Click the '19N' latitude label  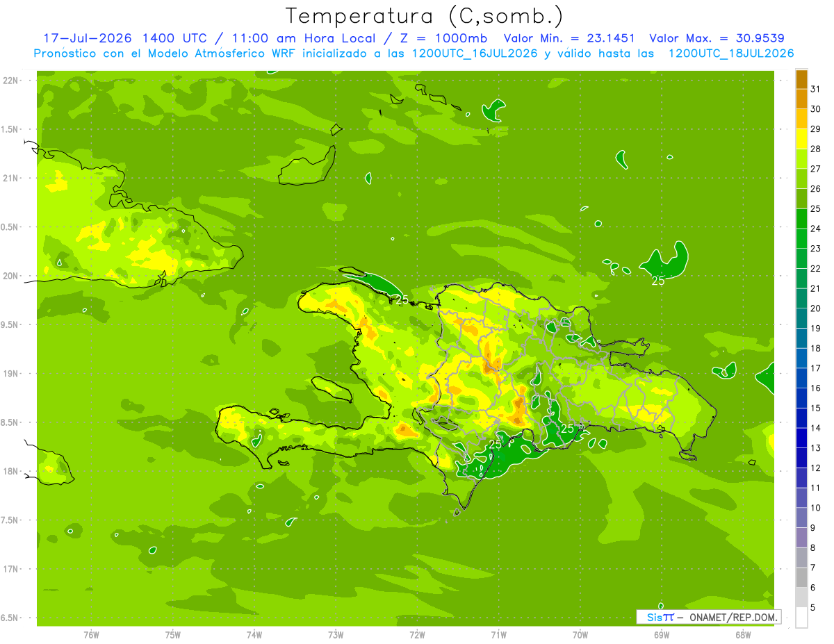pos(10,373)
